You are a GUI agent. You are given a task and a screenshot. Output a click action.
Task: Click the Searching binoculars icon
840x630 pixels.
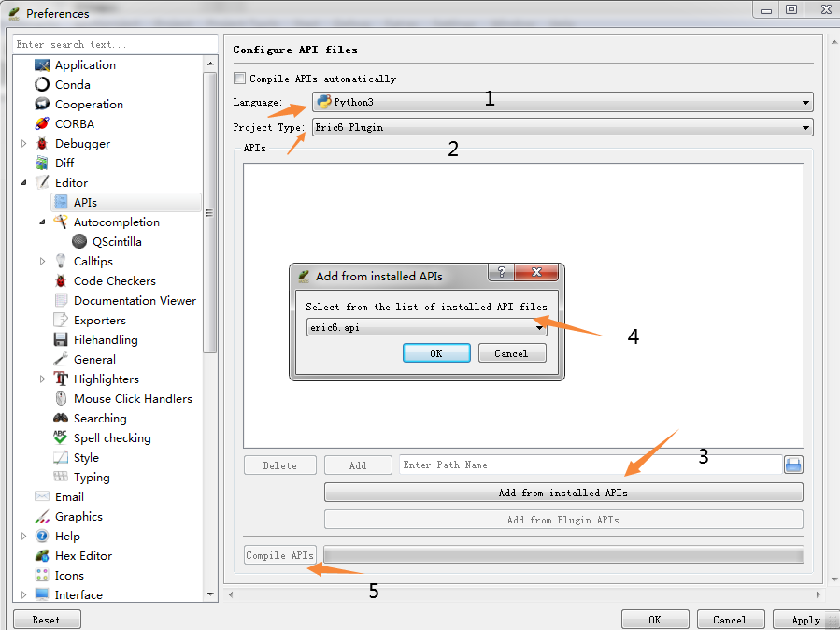click(x=61, y=418)
